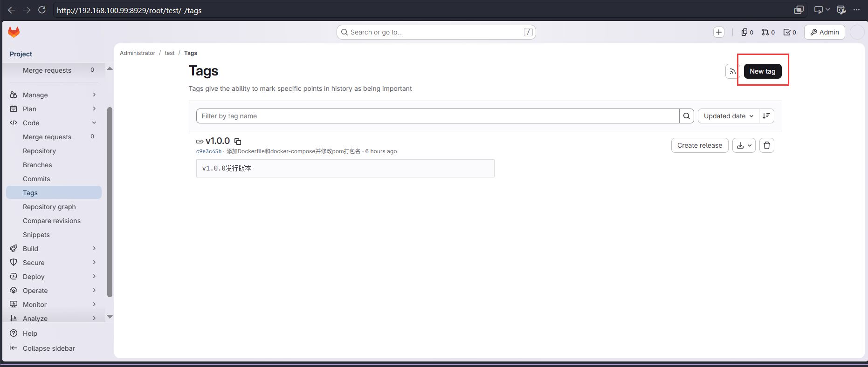Click the GitLab fox logo
868x367 pixels.
(x=14, y=32)
